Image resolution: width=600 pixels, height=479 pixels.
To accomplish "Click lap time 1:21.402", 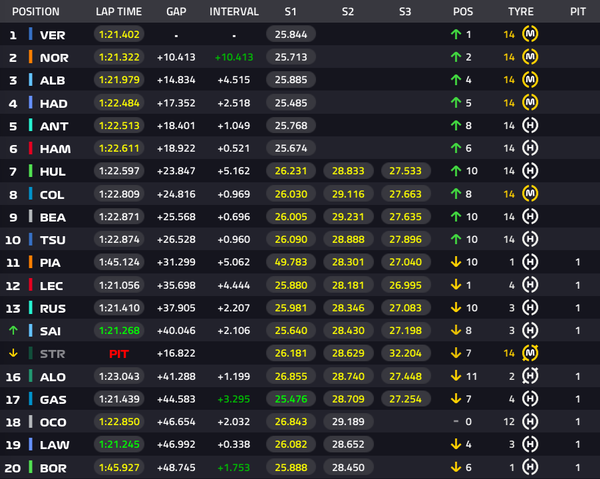I will point(119,34).
